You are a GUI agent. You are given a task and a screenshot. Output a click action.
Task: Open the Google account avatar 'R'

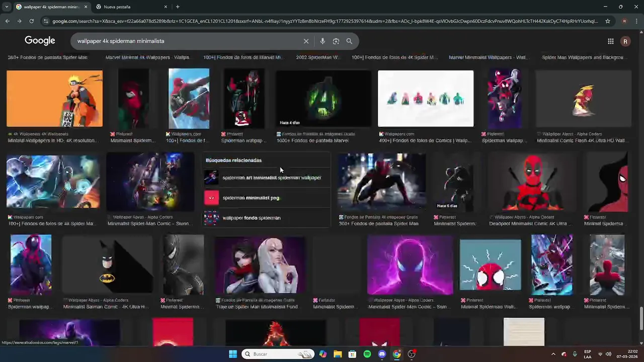[625, 41]
